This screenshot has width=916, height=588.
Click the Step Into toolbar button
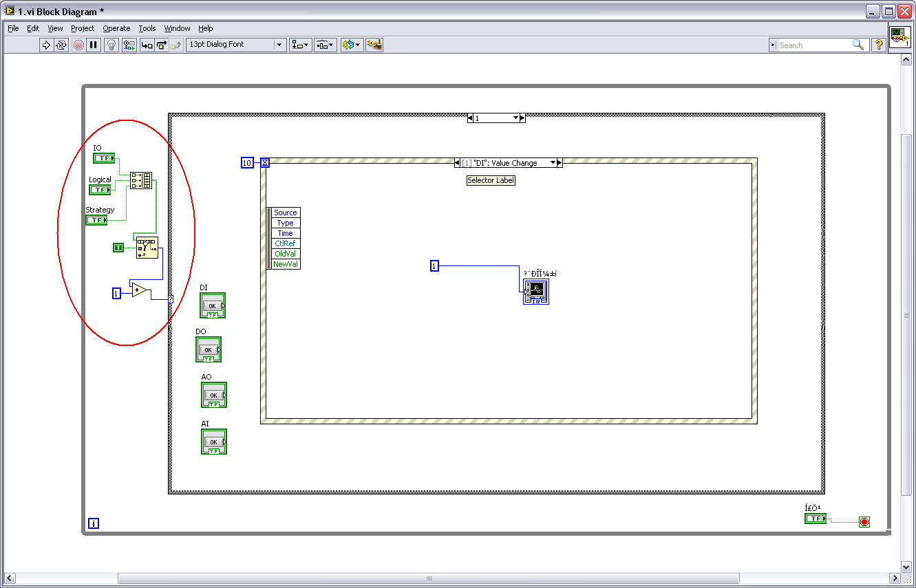tap(147, 45)
